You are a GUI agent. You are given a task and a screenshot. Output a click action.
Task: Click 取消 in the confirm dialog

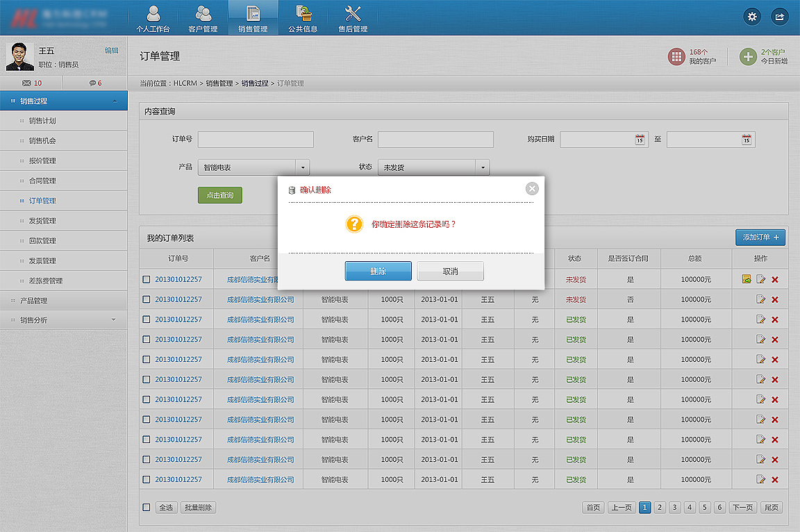450,271
